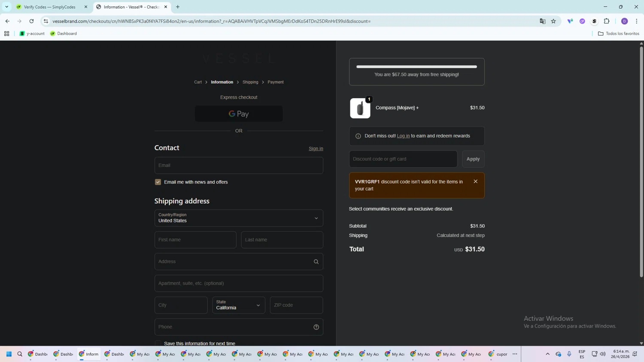Click the Phone input field
Viewport: 644px width, 362px height.
[x=239, y=327]
